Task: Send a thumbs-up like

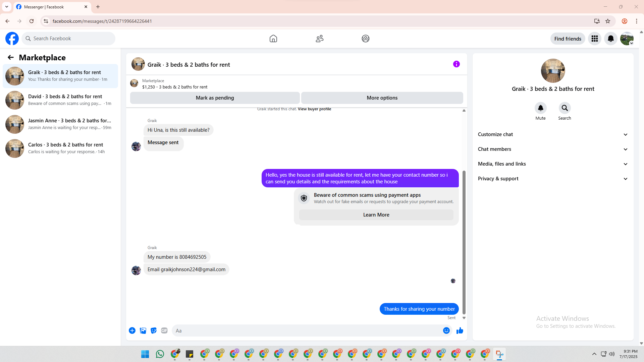Action: 460,330
